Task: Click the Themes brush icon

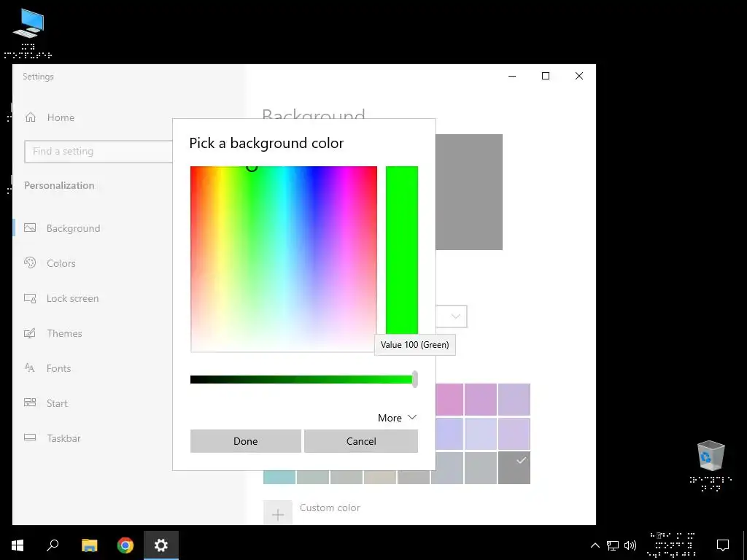Action: [x=30, y=332]
